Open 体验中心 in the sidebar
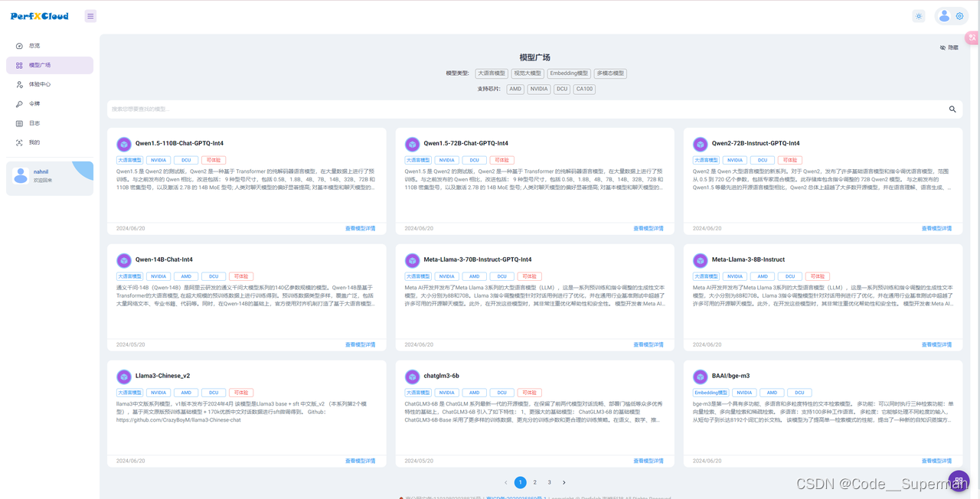Viewport: 980px width, 499px height. (x=50, y=84)
